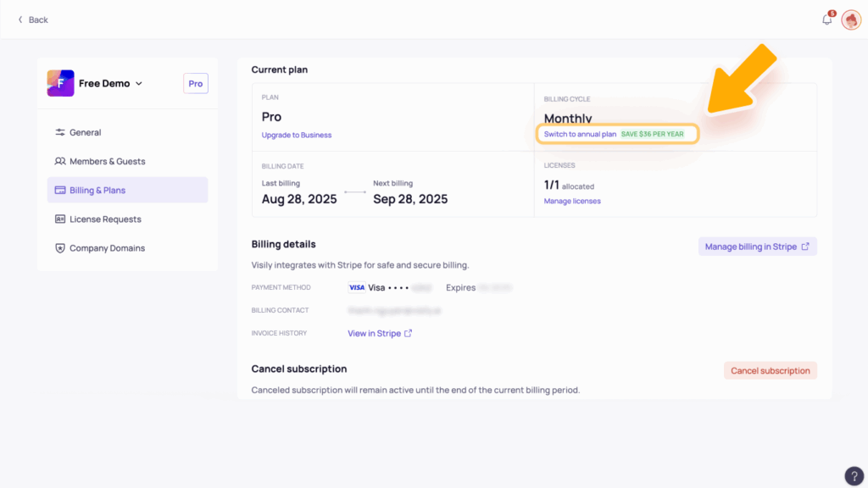The height and width of the screenshot is (488, 868).
Task: Open Manage licenses
Action: tap(572, 200)
